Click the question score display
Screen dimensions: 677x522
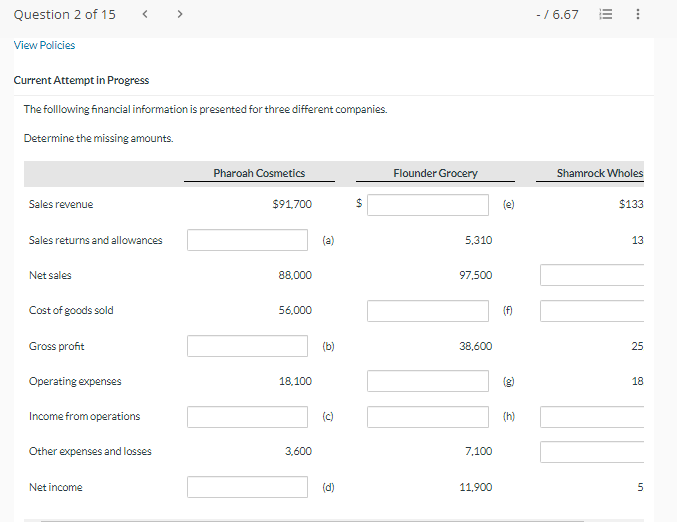tap(557, 15)
